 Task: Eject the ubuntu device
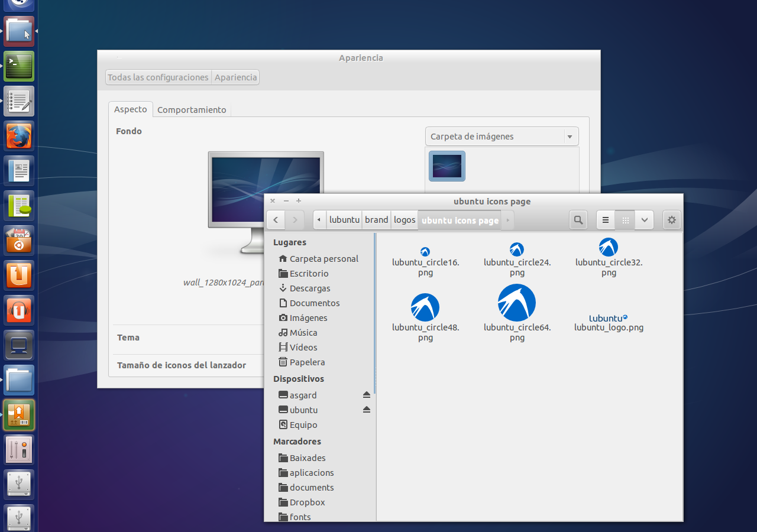coord(366,410)
